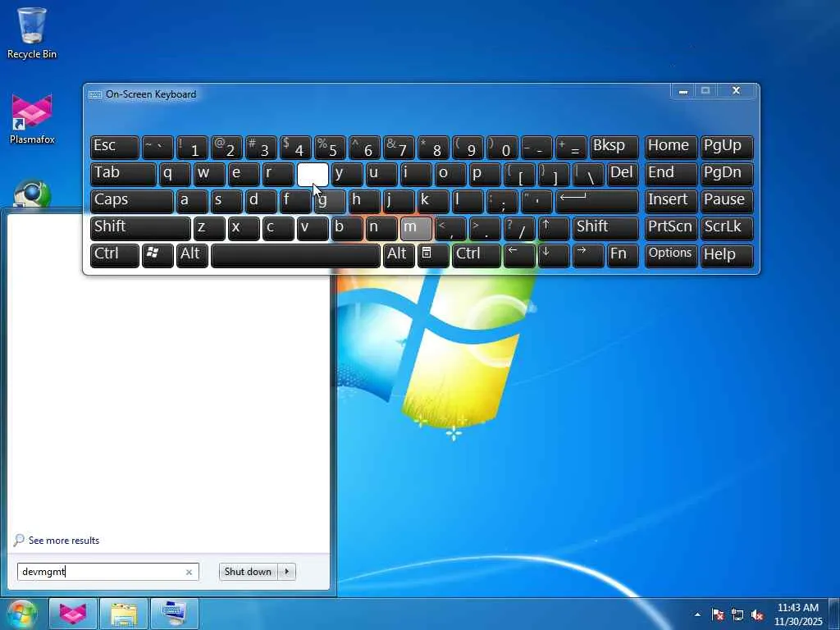Show hidden system tray icons
This screenshot has width=840, height=630.
[697, 614]
